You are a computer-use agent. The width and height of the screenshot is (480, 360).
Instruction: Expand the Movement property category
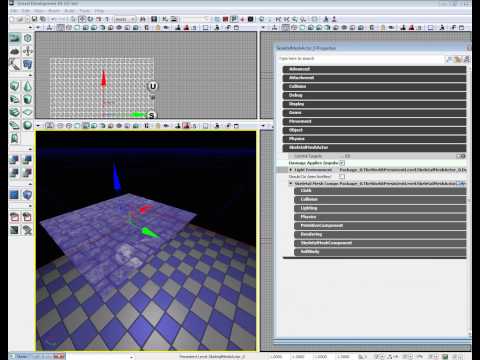coord(374,122)
